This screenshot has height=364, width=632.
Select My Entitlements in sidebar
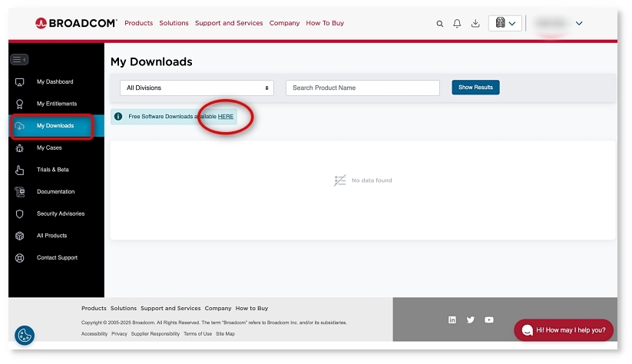tap(56, 104)
